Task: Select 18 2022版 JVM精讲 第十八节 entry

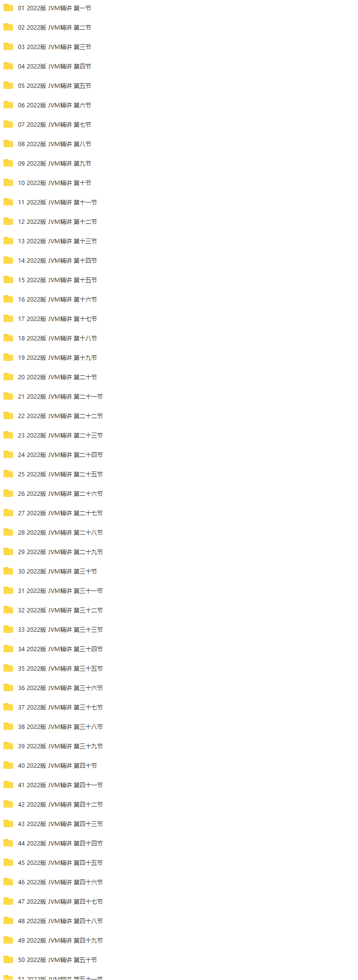Action: point(57,338)
